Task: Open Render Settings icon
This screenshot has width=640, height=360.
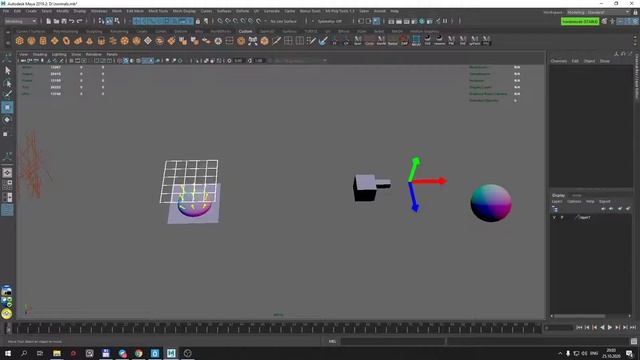Action: (x=414, y=21)
